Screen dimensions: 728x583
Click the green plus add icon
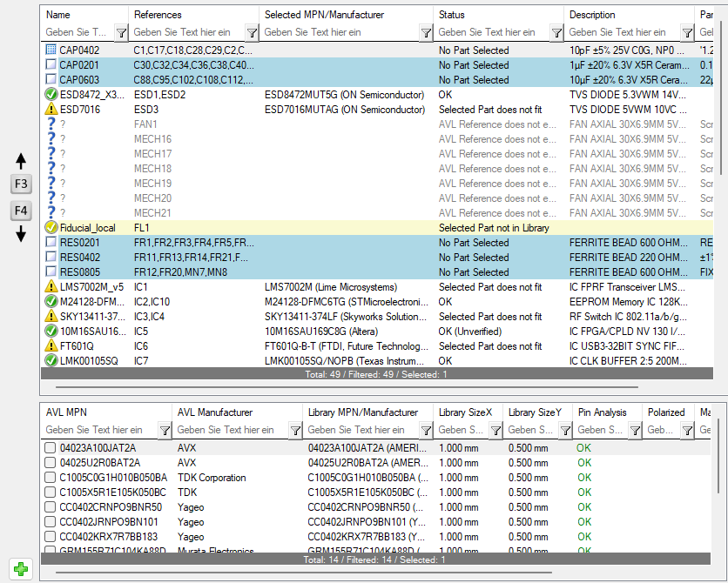pos(20,568)
